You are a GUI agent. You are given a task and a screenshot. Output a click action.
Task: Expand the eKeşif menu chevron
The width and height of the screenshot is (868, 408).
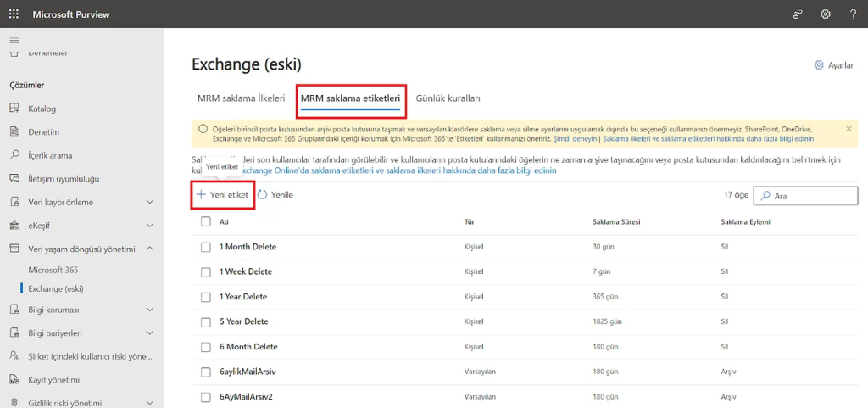point(150,226)
